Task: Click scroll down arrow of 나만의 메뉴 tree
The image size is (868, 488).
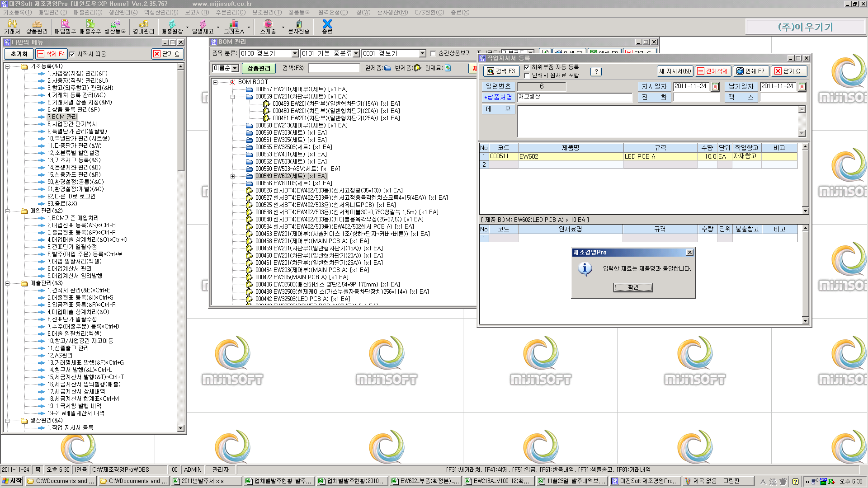Action: click(181, 428)
